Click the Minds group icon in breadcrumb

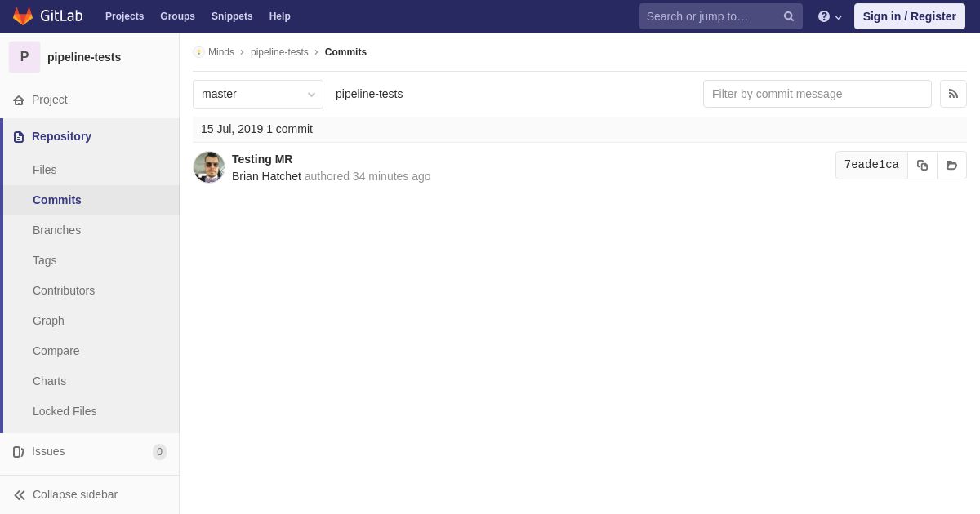point(198,52)
